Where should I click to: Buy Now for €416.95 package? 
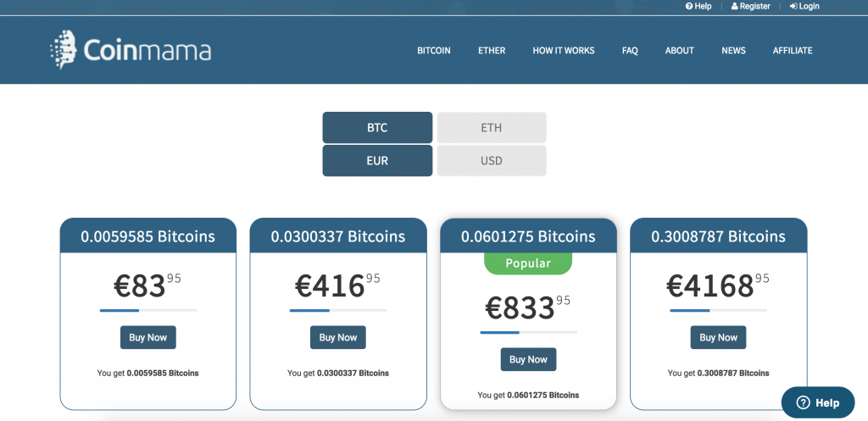(x=338, y=337)
